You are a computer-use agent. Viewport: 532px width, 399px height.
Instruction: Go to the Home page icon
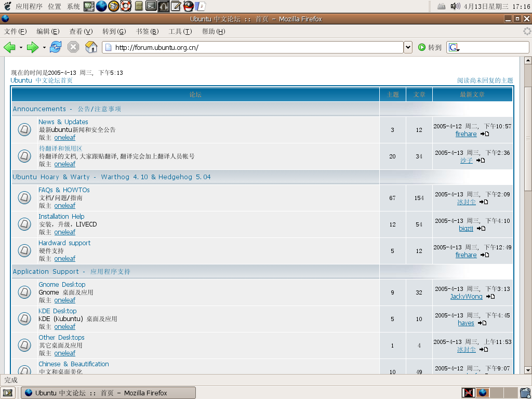pyautogui.click(x=91, y=47)
